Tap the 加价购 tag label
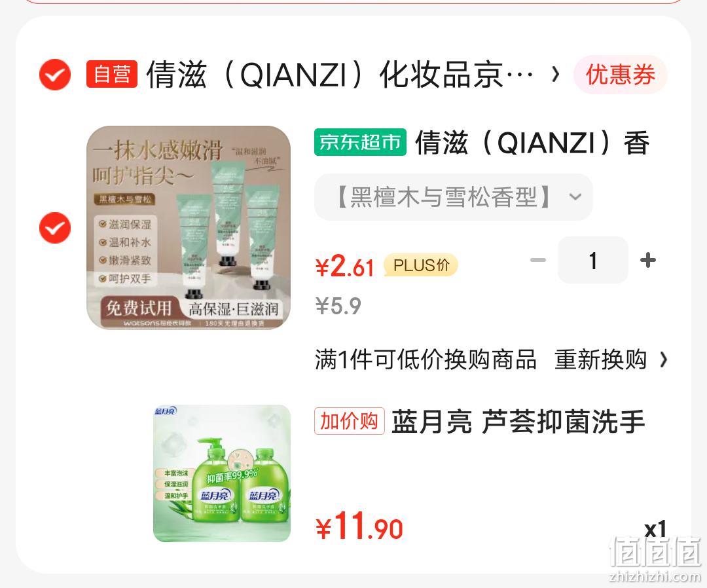 pyautogui.click(x=350, y=421)
